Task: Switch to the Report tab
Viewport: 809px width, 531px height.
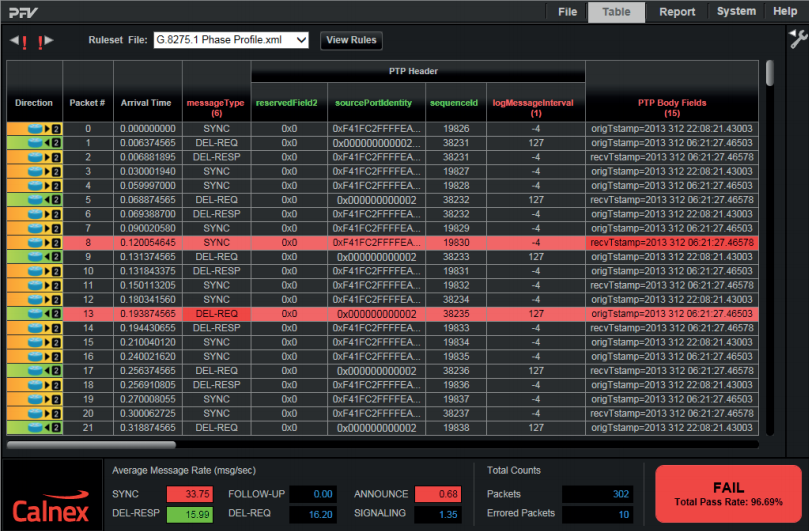Action: click(x=677, y=12)
